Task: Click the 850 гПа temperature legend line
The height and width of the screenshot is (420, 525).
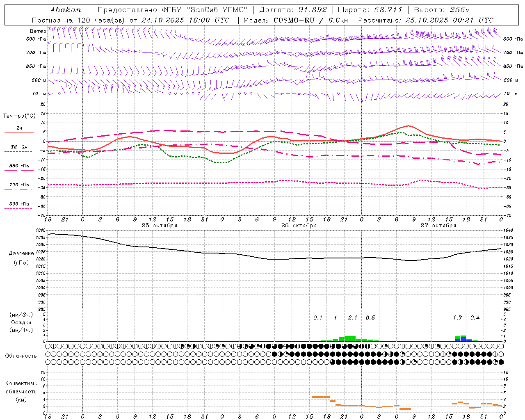Action: [x=19, y=170]
